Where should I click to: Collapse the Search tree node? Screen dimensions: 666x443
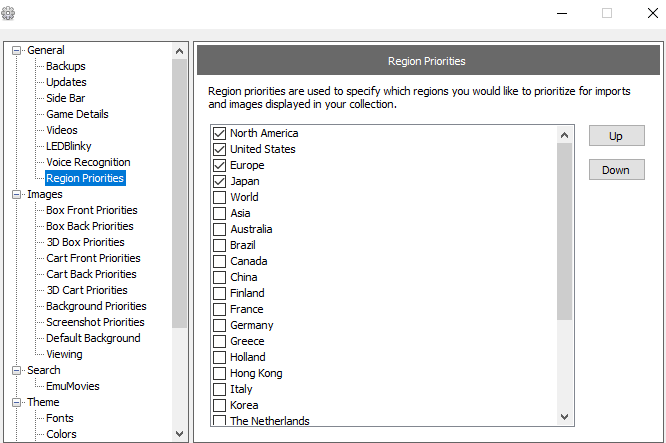pos(17,370)
